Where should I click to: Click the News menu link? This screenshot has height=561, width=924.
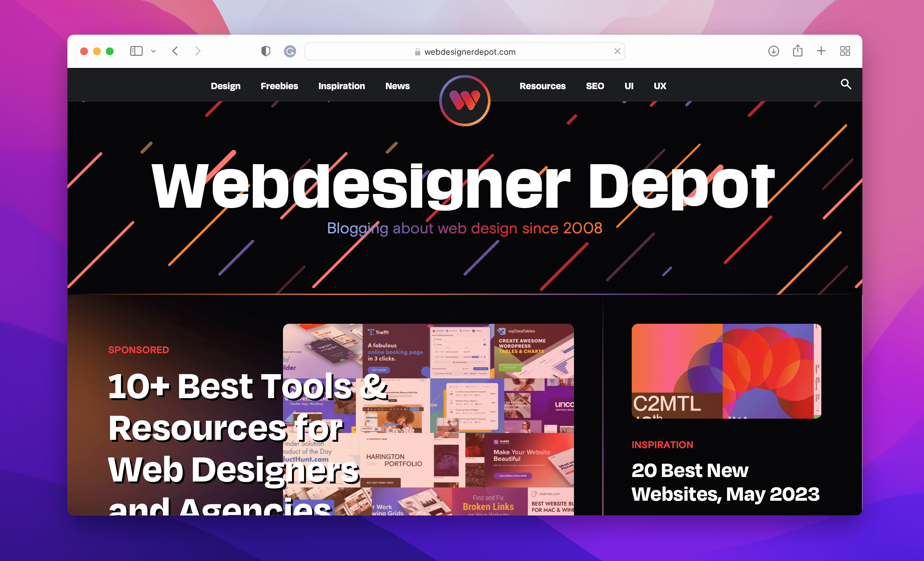tap(397, 86)
